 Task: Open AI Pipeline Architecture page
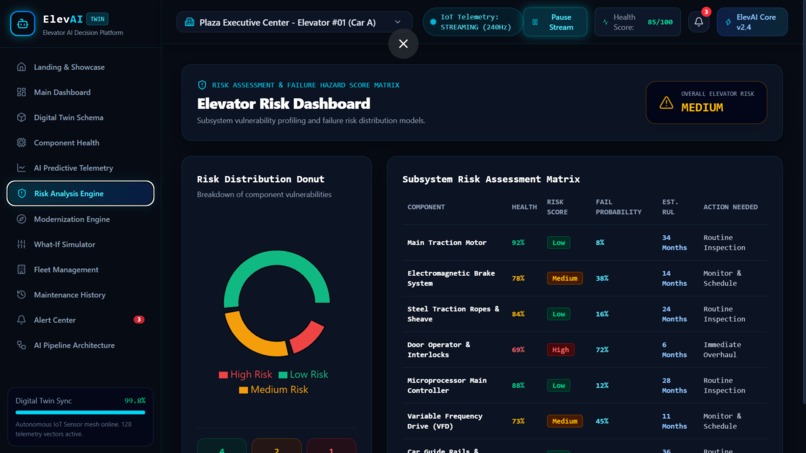pos(80,345)
